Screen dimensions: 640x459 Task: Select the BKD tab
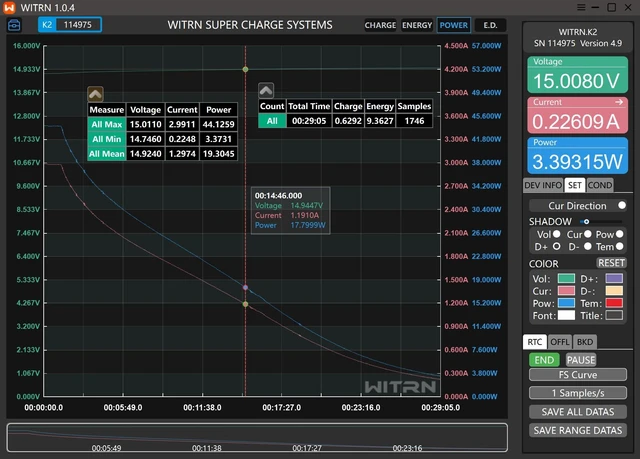click(584, 342)
